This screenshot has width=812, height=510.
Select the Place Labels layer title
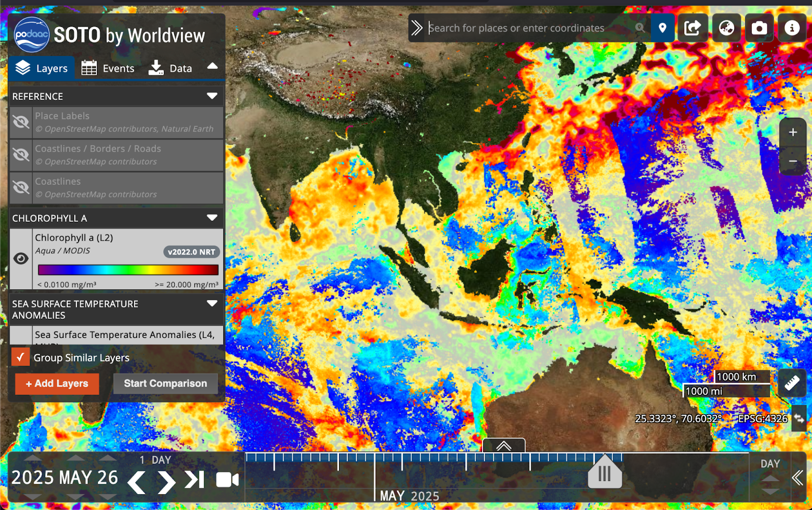pyautogui.click(x=62, y=116)
